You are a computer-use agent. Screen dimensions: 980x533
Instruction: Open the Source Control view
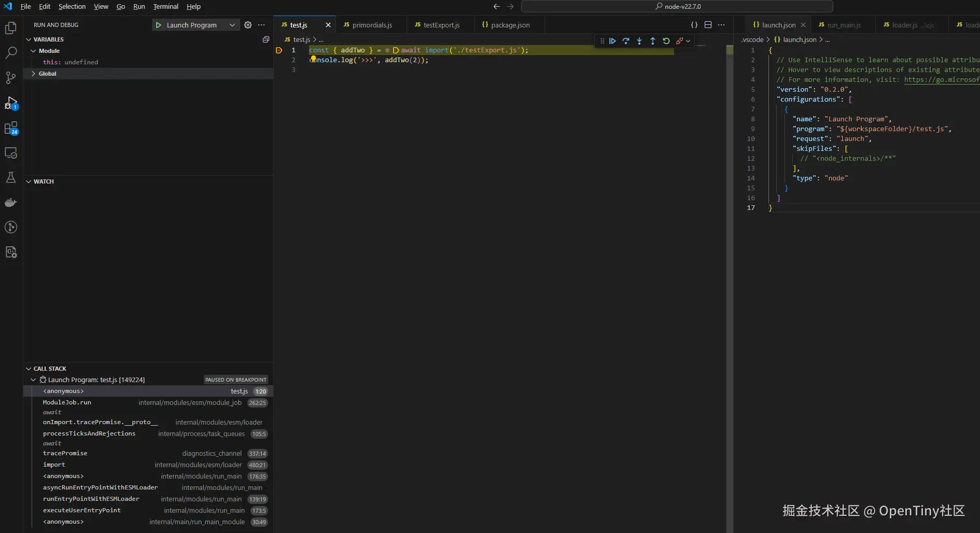(x=11, y=78)
